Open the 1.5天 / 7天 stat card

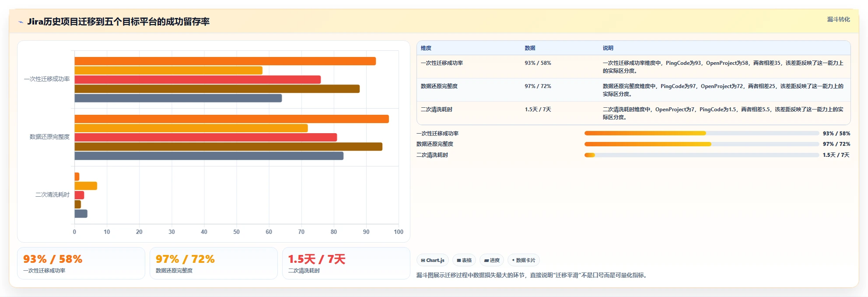pyautogui.click(x=346, y=263)
